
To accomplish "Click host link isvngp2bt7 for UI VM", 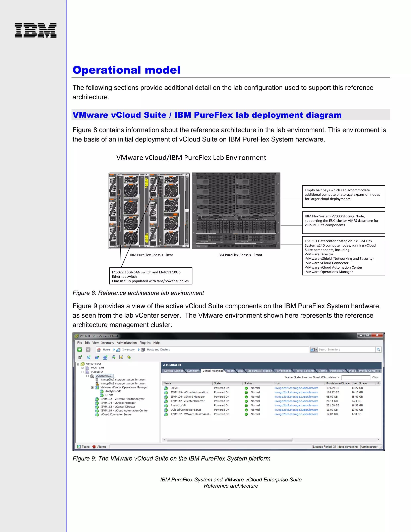I will pyautogui.click(x=296, y=388).
